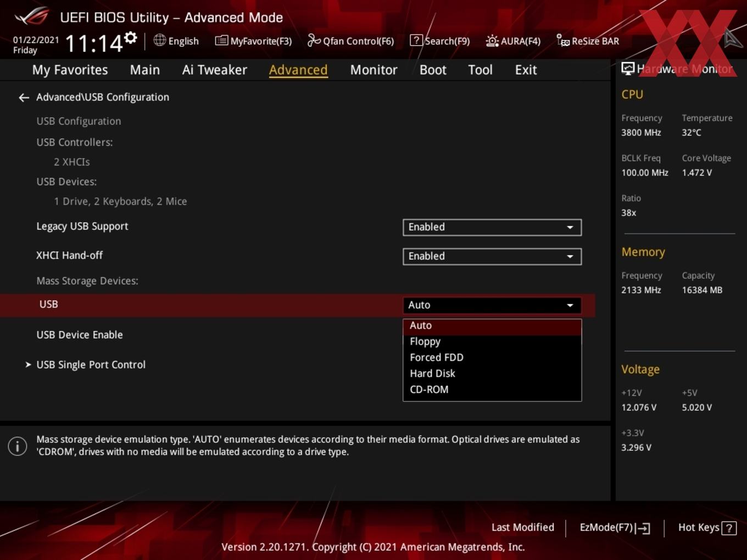The height and width of the screenshot is (560, 747).
Task: Click the Mass Storage Devices heading
Action: pos(87,281)
